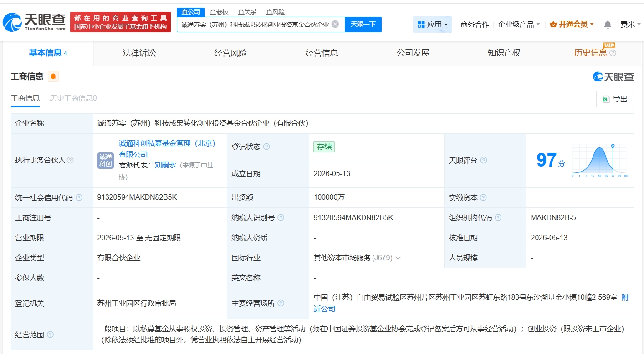
Task: Open the 经营信息 tab
Action: [x=322, y=53]
